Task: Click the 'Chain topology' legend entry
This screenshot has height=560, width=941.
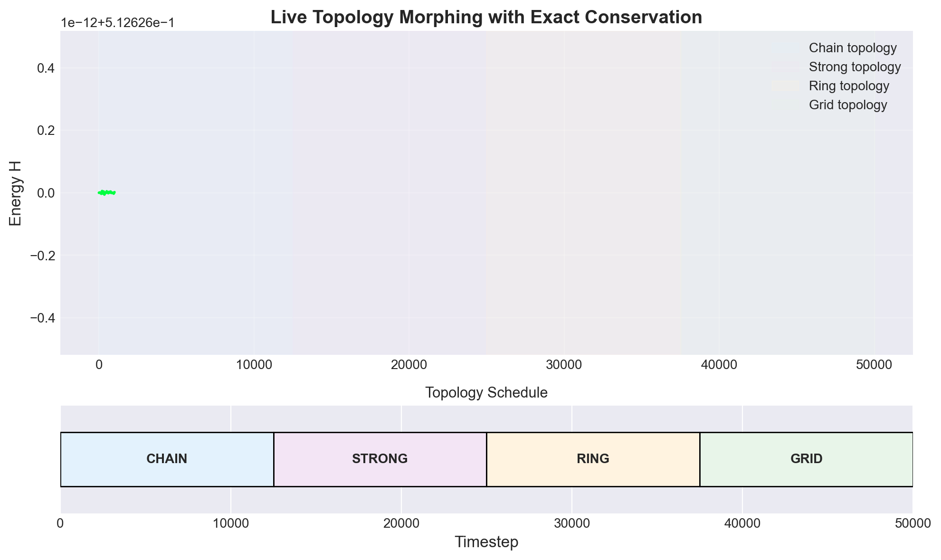Action: click(852, 48)
